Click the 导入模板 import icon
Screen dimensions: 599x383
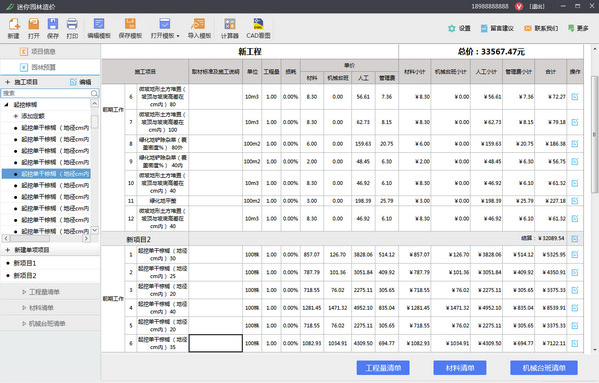coord(199,24)
